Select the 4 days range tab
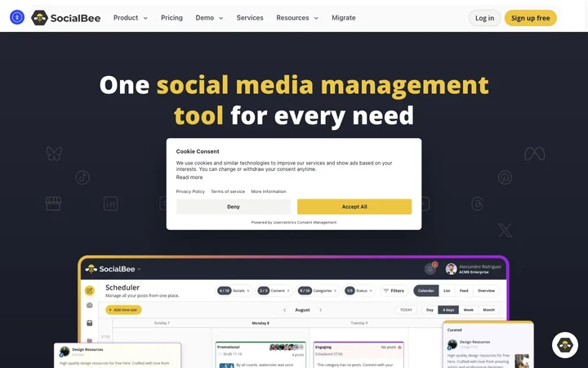588x368 pixels. pos(448,310)
